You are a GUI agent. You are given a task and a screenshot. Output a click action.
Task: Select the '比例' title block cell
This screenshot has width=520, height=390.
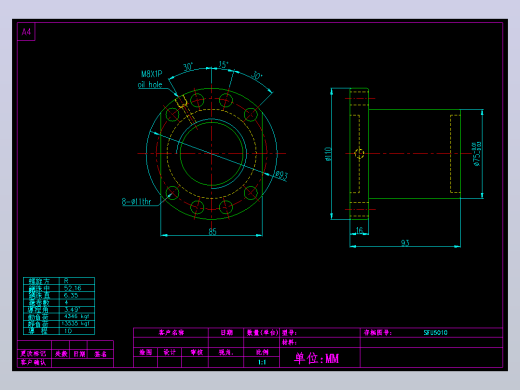pyautogui.click(x=262, y=352)
